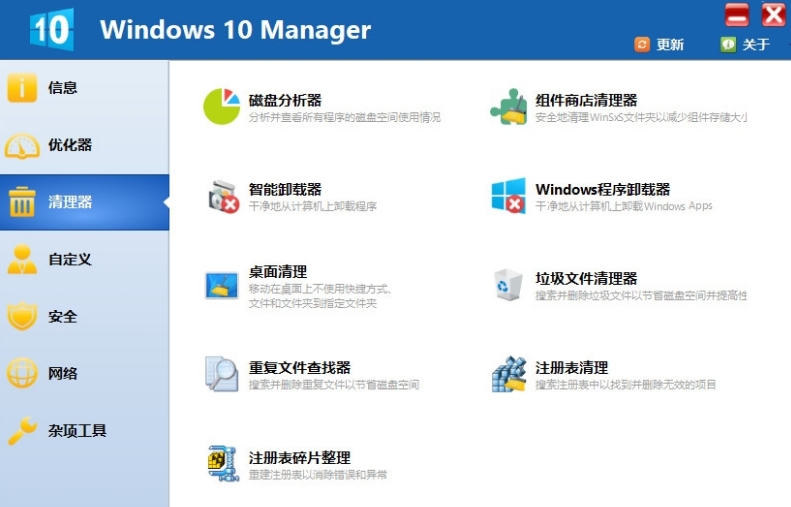Click the 智能卸载器 uninstaller icon
The height and width of the screenshot is (507, 791).
tap(223, 196)
